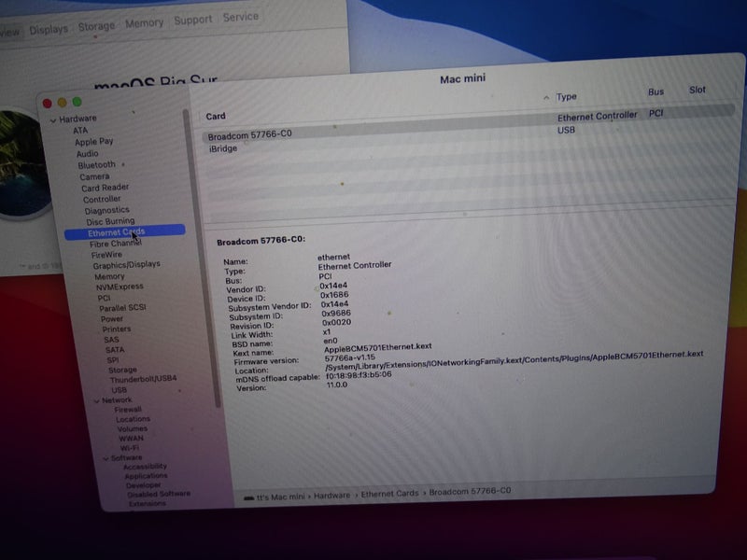Image resolution: width=747 pixels, height=560 pixels.
Task: Click the Type column sort arrow
Action: tap(546, 98)
